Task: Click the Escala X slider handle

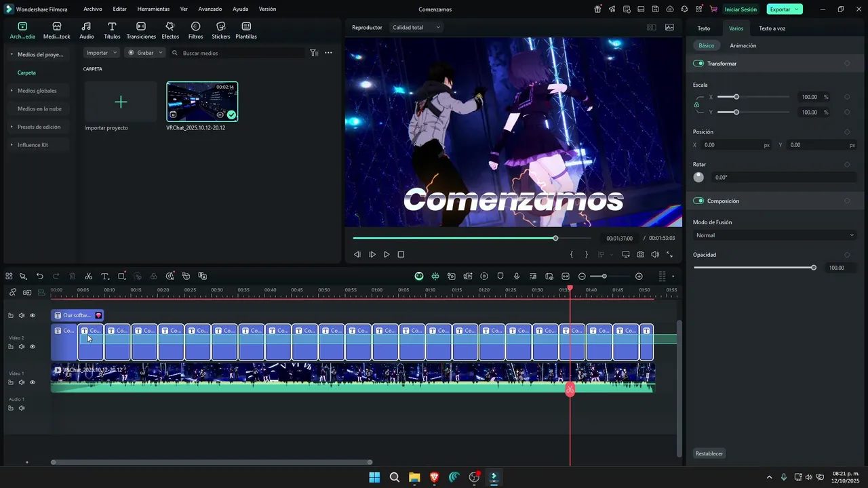Action: click(736, 97)
